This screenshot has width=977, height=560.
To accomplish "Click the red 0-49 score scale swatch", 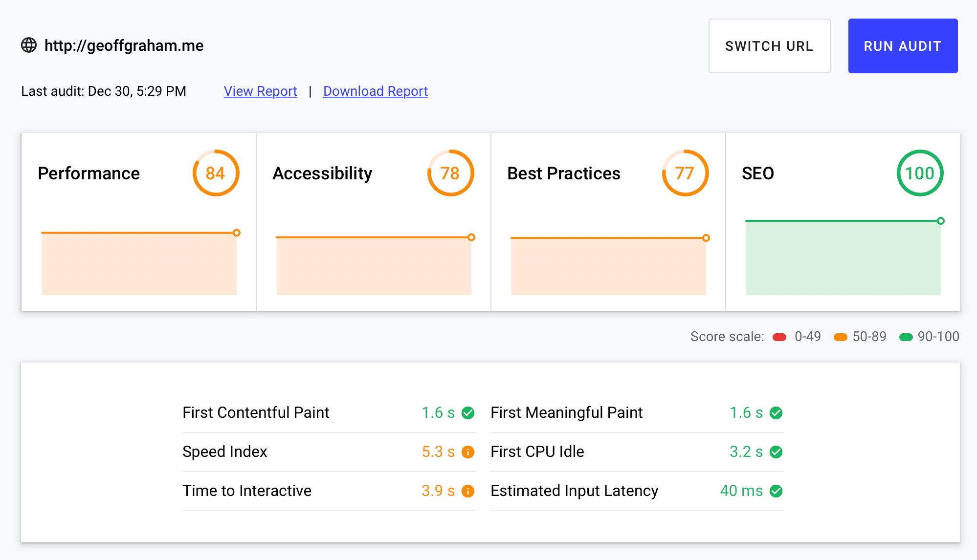I will pos(779,337).
